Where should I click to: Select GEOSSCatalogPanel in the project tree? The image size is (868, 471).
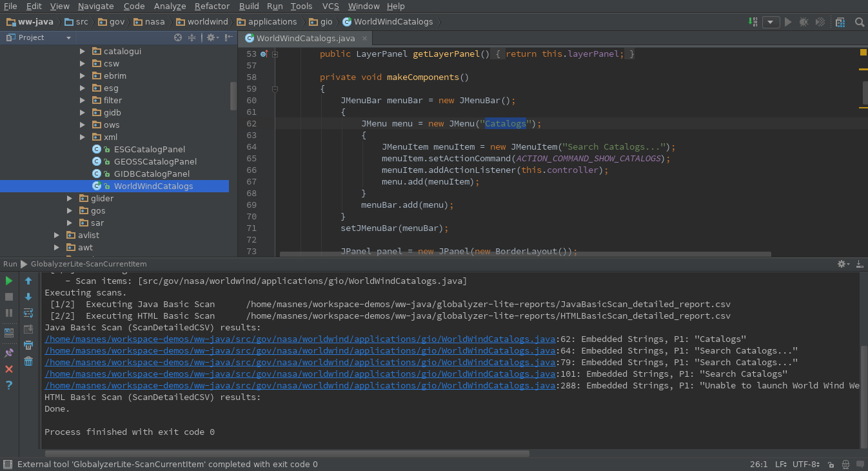[155, 161]
